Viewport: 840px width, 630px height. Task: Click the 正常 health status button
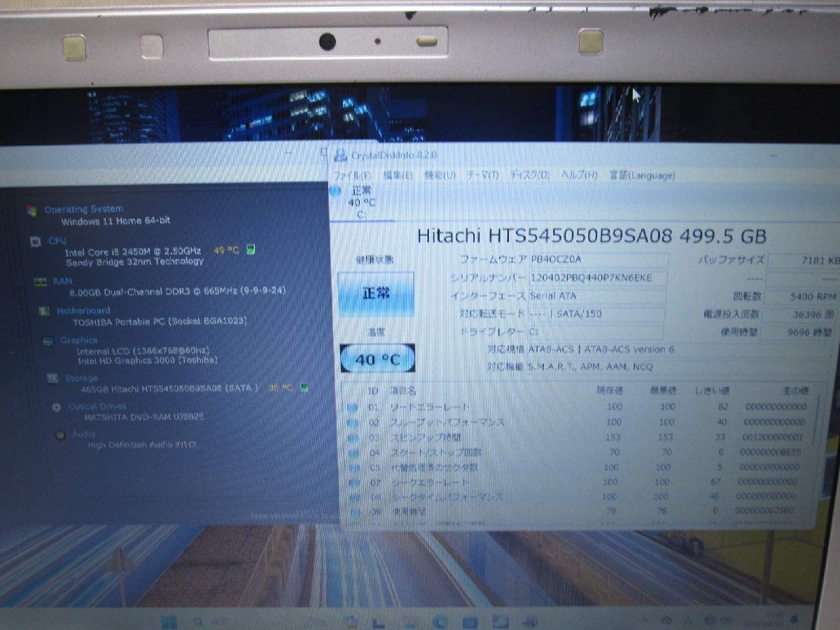tap(376, 294)
